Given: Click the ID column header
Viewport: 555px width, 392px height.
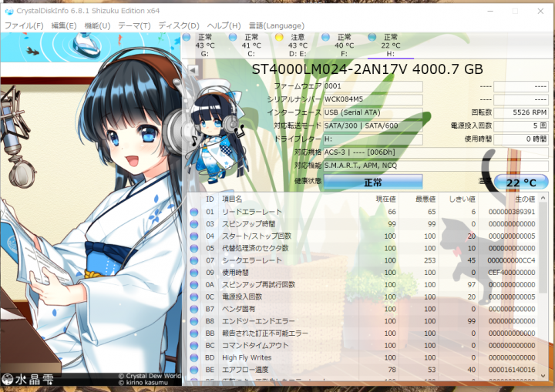Looking at the screenshot, I should coord(210,199).
